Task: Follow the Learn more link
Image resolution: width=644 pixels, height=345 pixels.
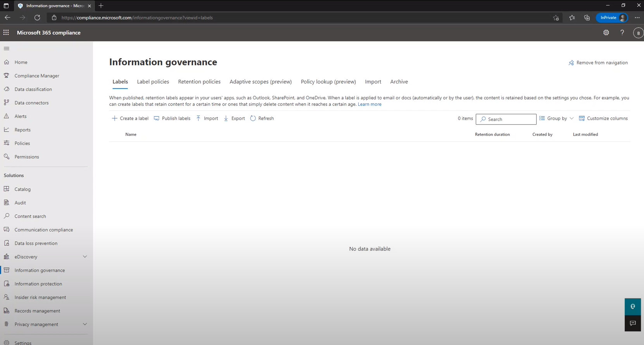Action: click(x=370, y=104)
